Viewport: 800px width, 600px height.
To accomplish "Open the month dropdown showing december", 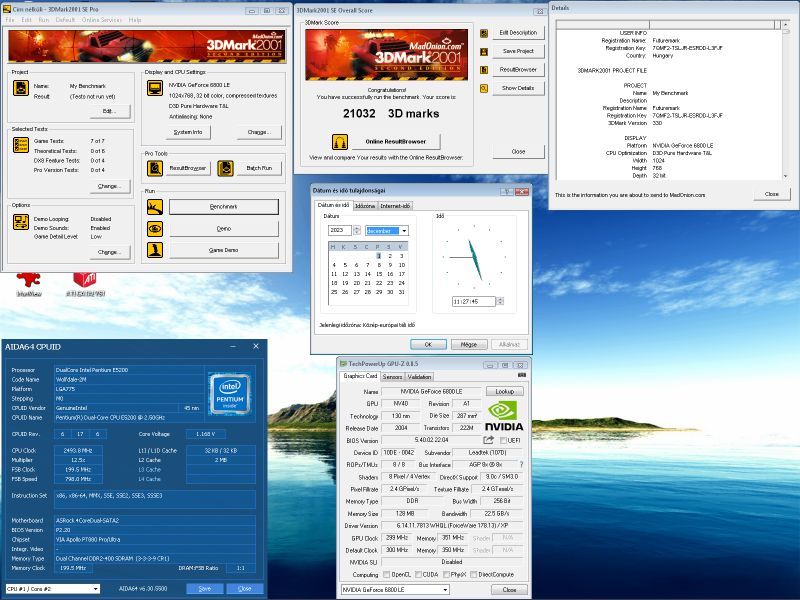I will (x=404, y=231).
